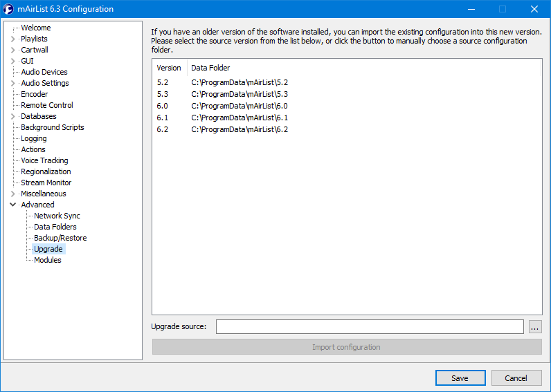
Task: Click the Data Folder column header
Action: pyautogui.click(x=210, y=68)
